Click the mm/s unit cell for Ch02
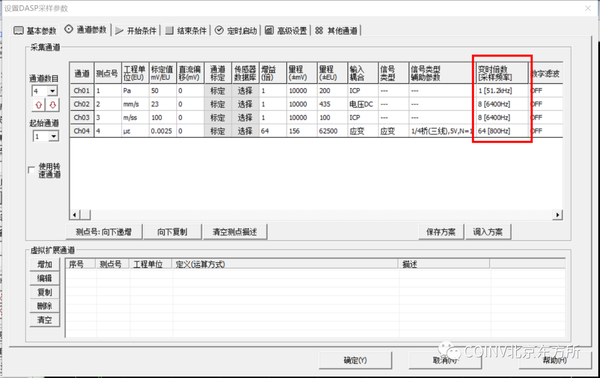The height and width of the screenshot is (378, 600). [135, 104]
